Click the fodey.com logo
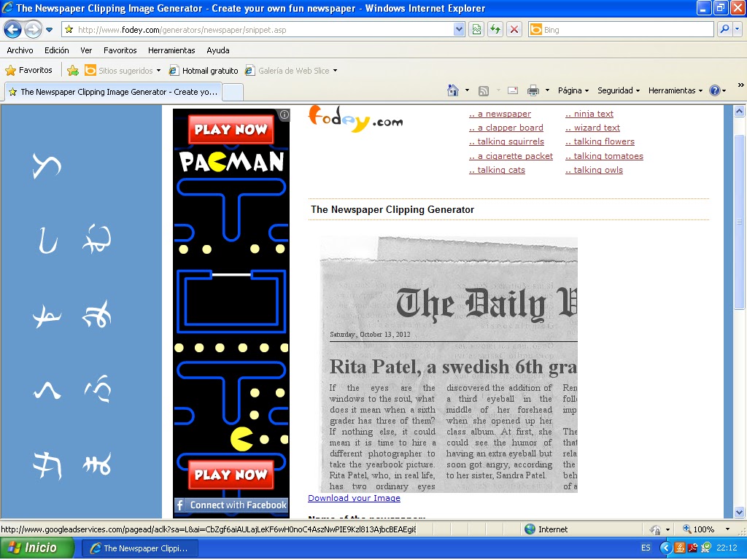 [x=355, y=119]
